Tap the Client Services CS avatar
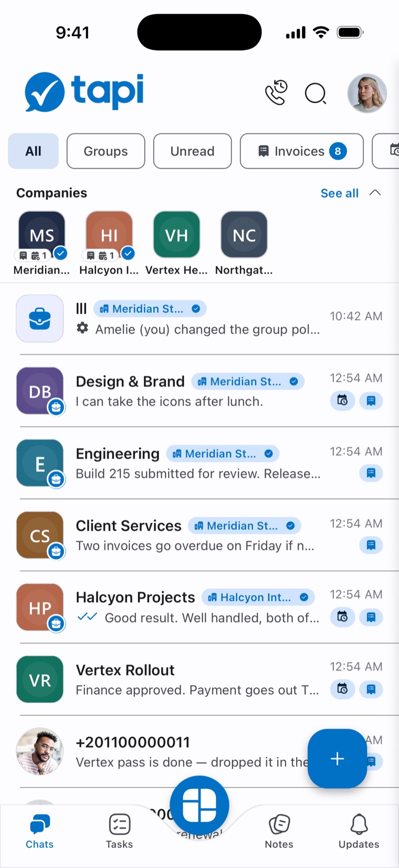The height and width of the screenshot is (868, 399). [x=40, y=535]
